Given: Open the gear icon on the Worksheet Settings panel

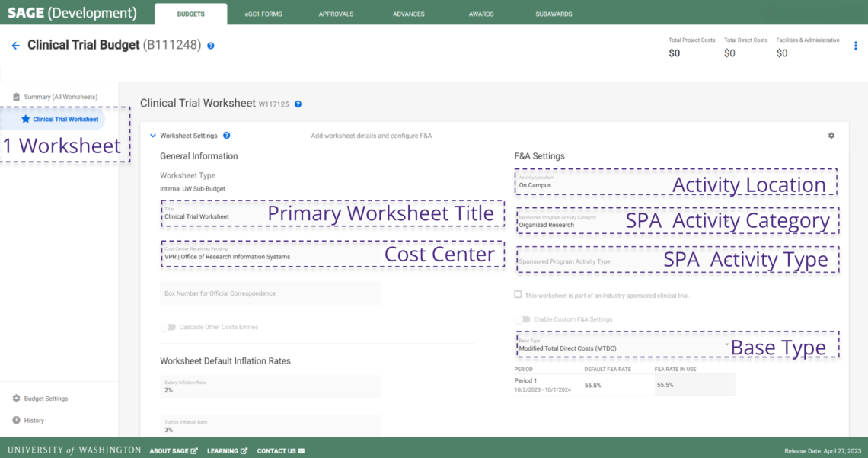Looking at the screenshot, I should coord(831,135).
